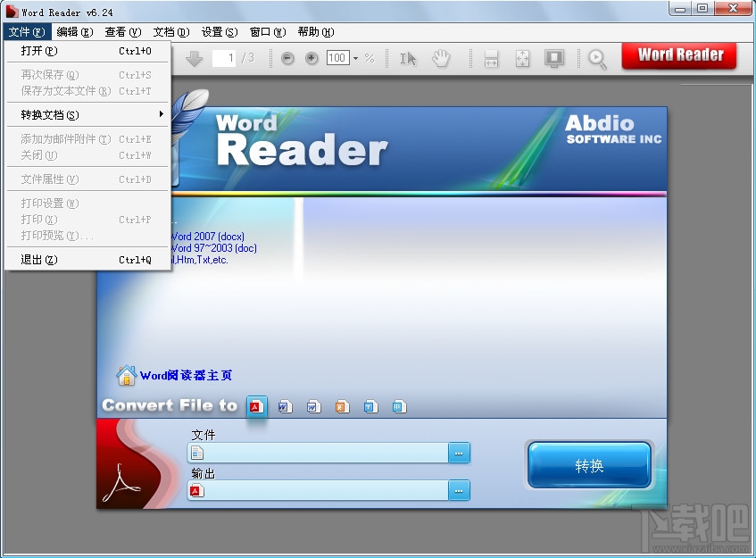The height and width of the screenshot is (558, 756).
Task: Browse for the 输出 output path
Action: [459, 490]
